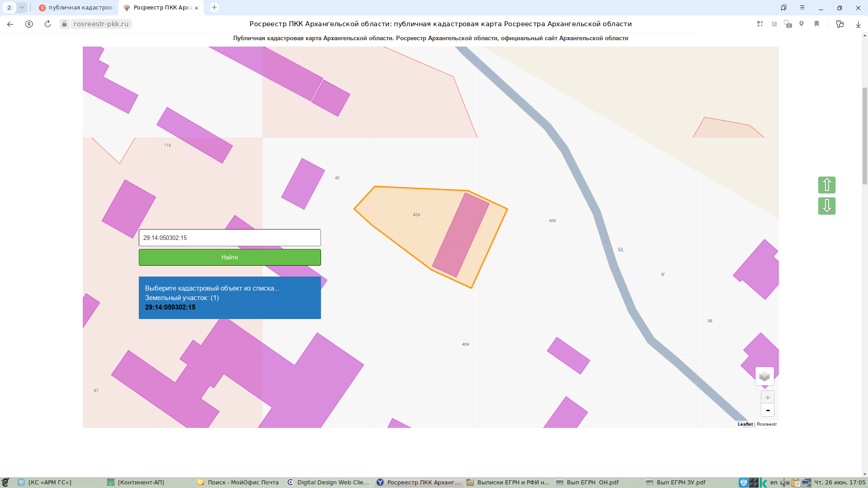Open a new browser tab

tap(214, 8)
